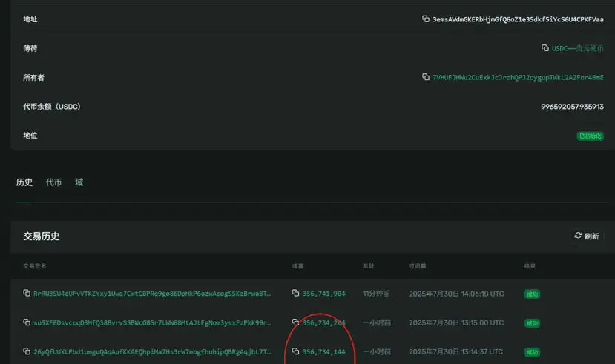Click success badge in 14:06:10 row

(x=532, y=294)
